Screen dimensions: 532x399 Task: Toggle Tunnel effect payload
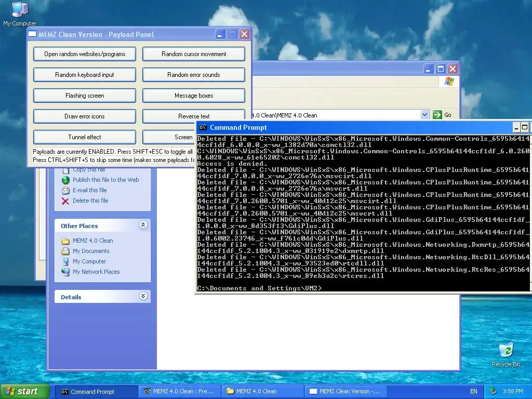[85, 137]
